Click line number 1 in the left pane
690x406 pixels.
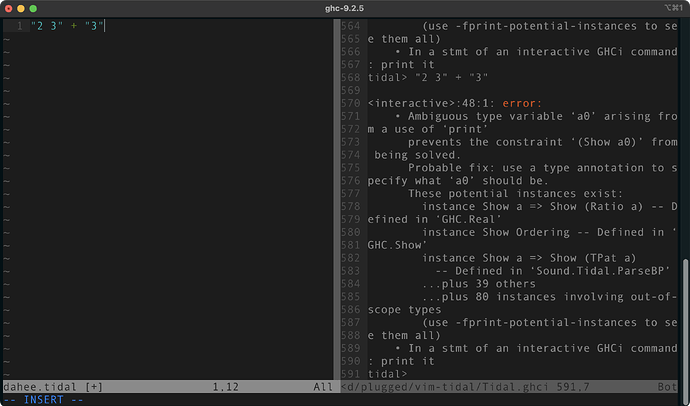click(19, 26)
